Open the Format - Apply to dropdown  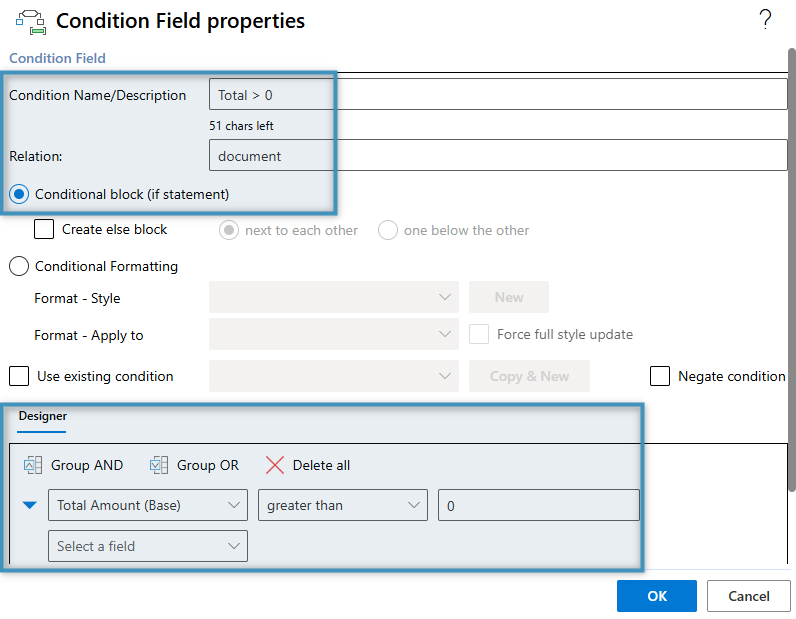[x=334, y=334]
